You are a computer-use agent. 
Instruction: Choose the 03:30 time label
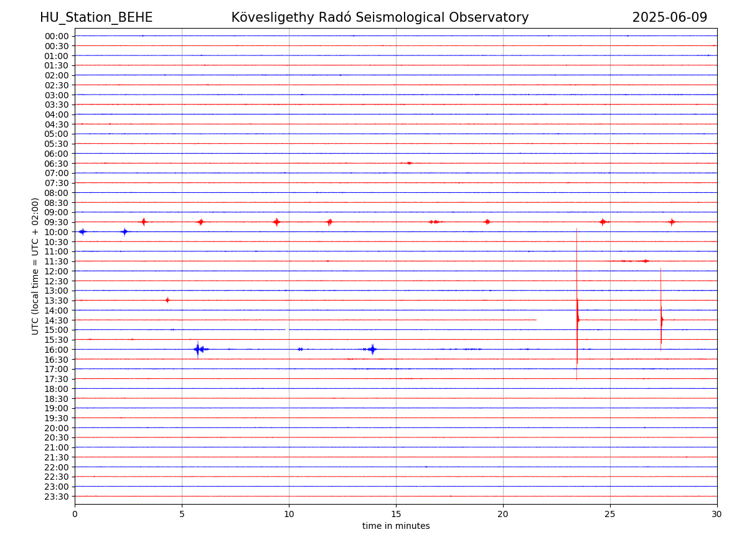pos(57,105)
